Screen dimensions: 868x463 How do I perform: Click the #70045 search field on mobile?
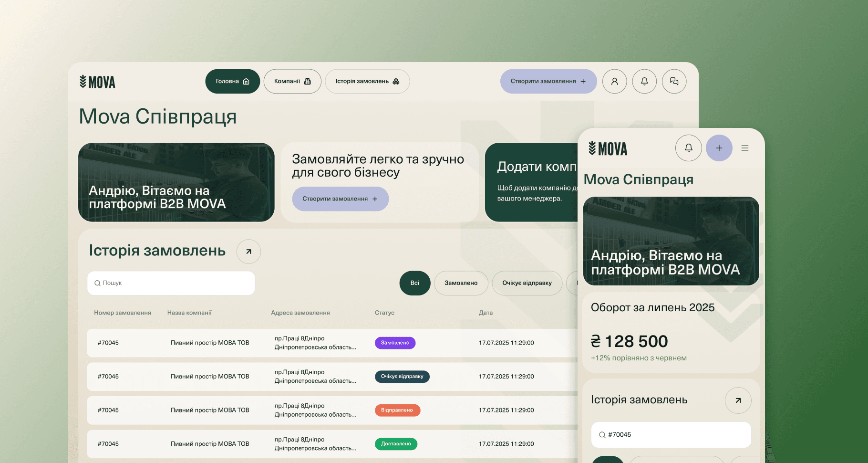(671, 435)
